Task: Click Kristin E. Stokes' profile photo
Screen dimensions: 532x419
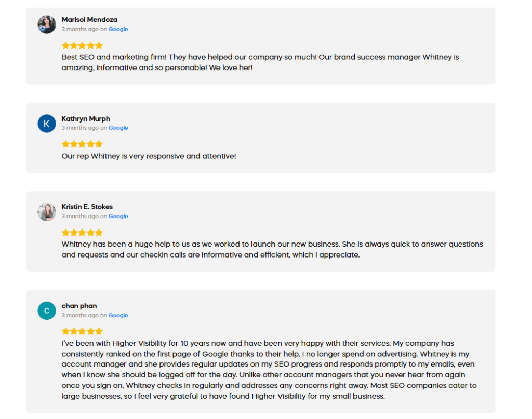Action: pyautogui.click(x=47, y=212)
